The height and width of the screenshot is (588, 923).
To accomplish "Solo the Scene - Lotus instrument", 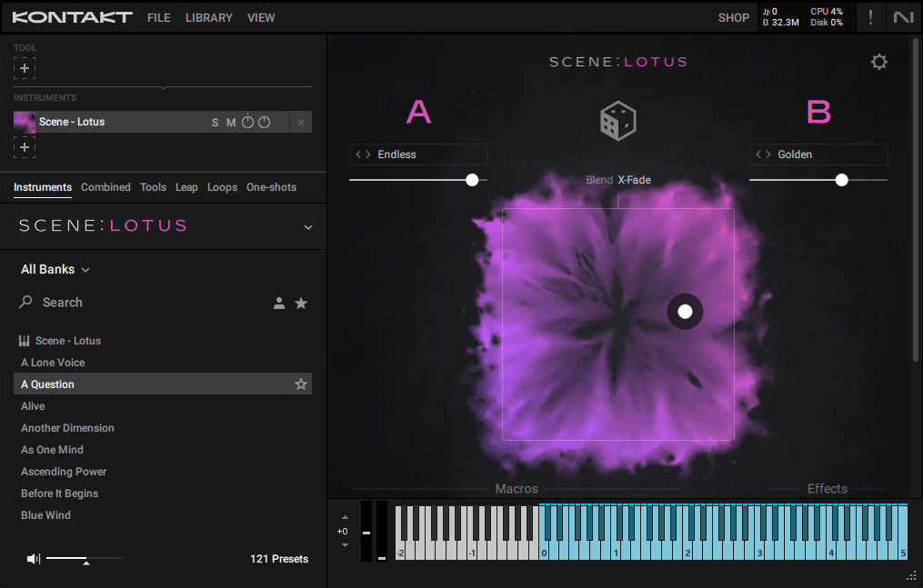I will 216,121.
